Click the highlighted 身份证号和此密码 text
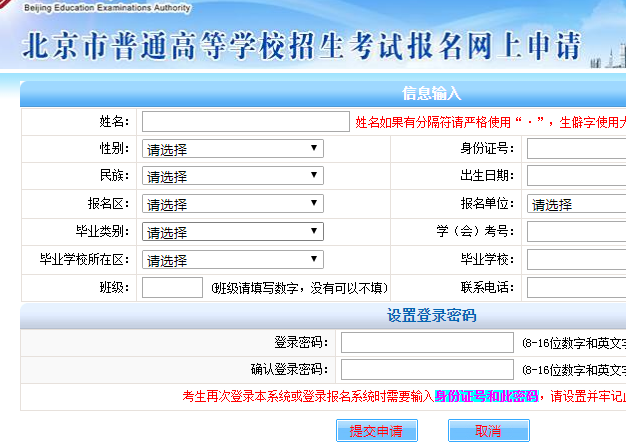 click(487, 396)
